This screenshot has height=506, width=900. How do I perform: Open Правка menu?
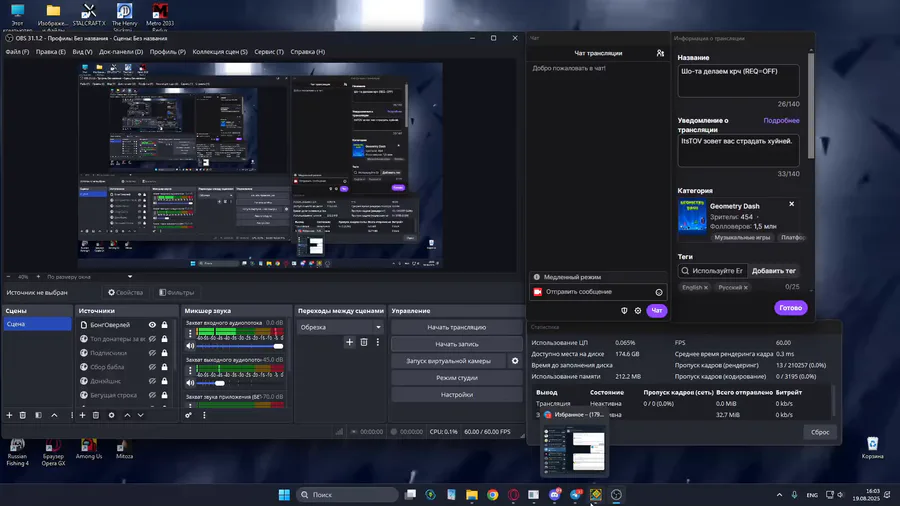tap(51, 52)
